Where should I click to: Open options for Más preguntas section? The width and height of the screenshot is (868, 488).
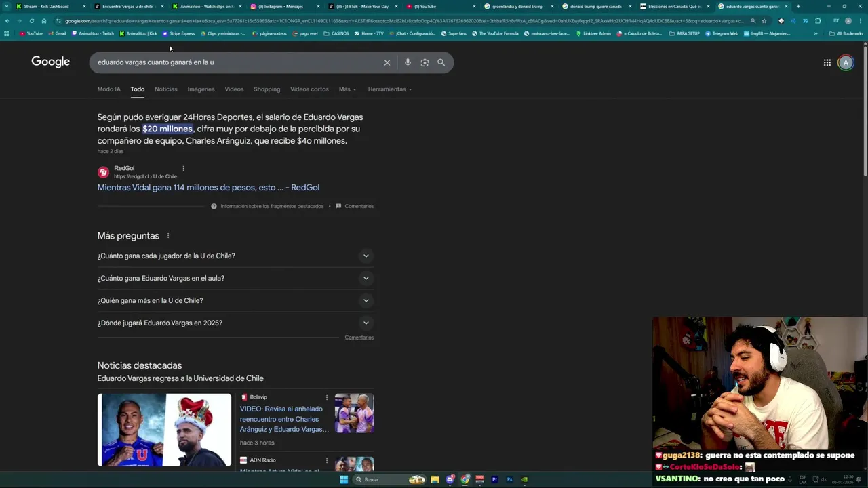(168, 236)
